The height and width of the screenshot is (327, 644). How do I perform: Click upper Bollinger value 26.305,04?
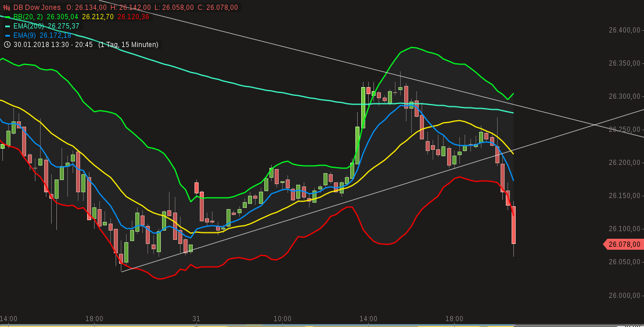63,17
